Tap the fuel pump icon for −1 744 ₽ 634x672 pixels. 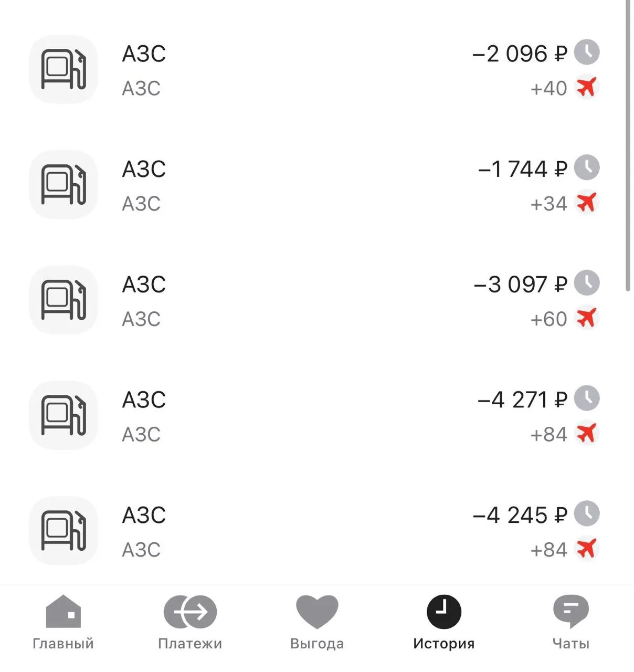pyautogui.click(x=64, y=185)
